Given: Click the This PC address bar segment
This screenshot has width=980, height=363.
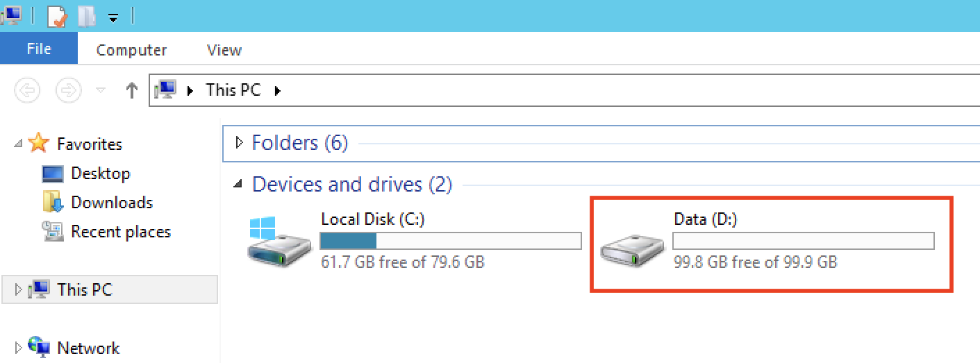Looking at the screenshot, I should (x=233, y=90).
